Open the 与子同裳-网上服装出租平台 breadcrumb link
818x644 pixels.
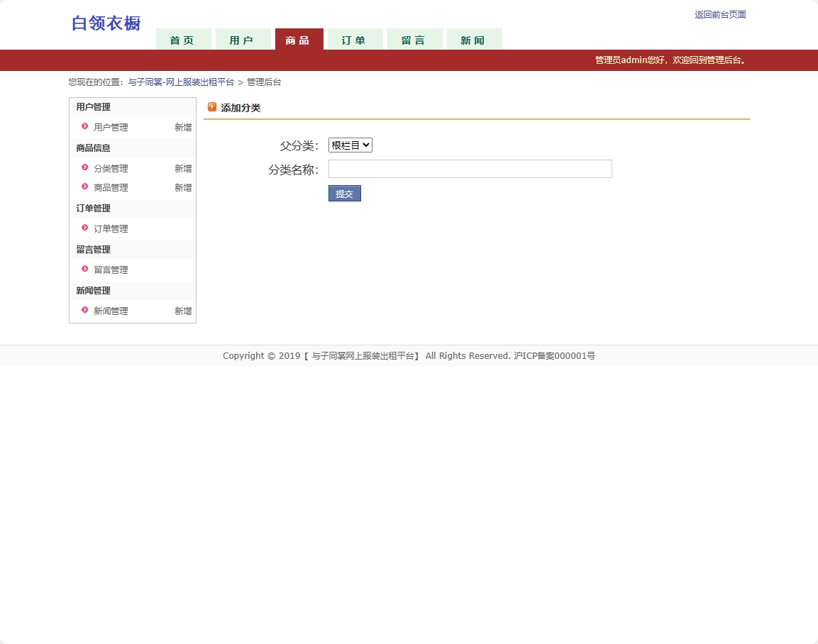[181, 82]
